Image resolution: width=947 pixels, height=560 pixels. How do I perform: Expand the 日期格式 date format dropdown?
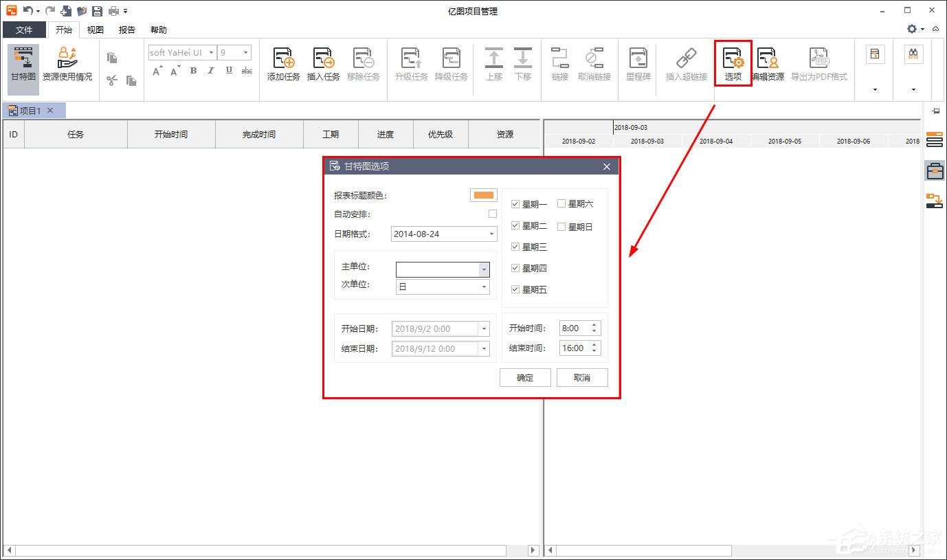point(491,234)
